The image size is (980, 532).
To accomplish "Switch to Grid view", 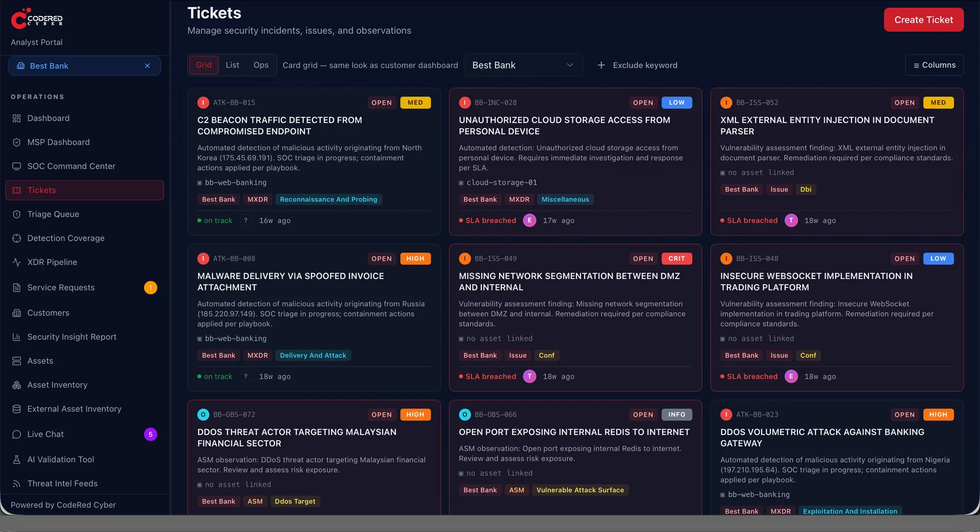I will 204,65.
